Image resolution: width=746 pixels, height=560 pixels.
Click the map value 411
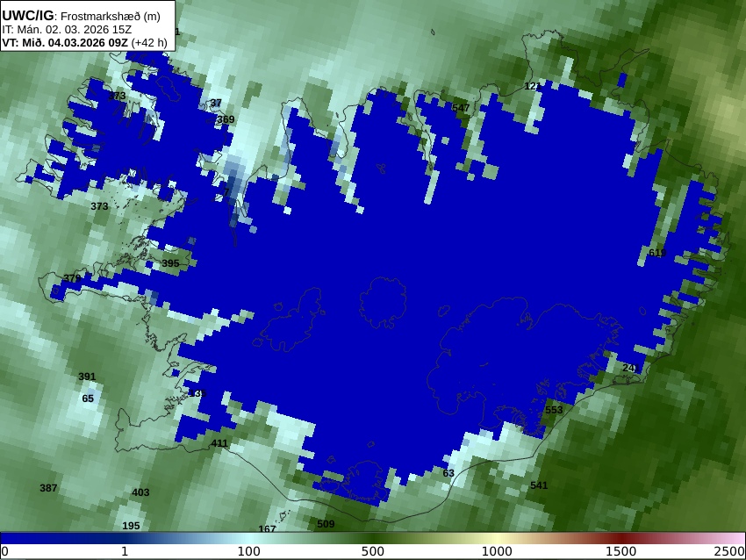coord(219,443)
